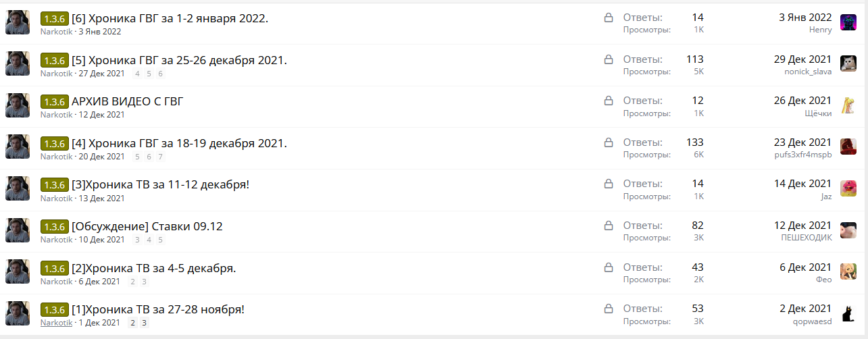Click Jaz's last-poster avatar
The width and height of the screenshot is (868, 339).
(x=848, y=188)
